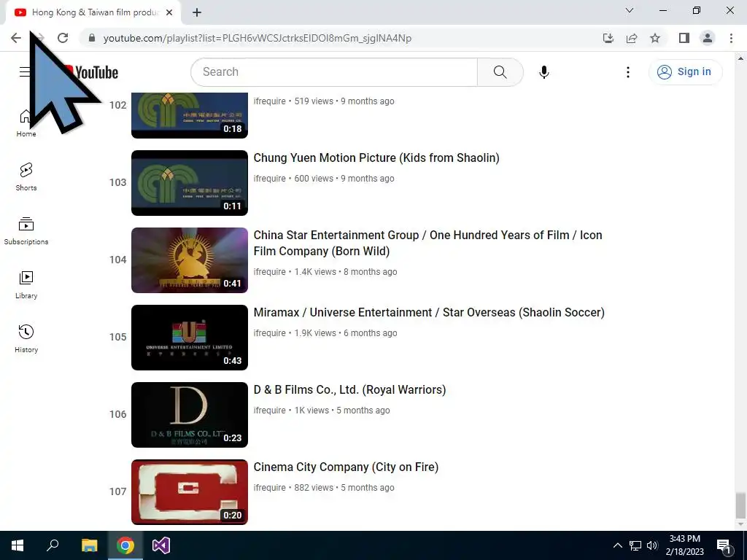
Task: Open History in sidebar
Action: coord(26,338)
